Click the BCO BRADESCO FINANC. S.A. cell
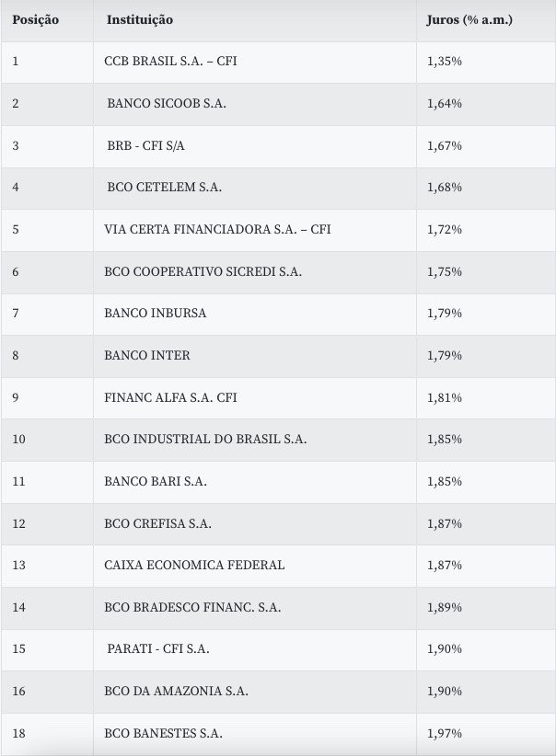The image size is (556, 756). point(192,607)
